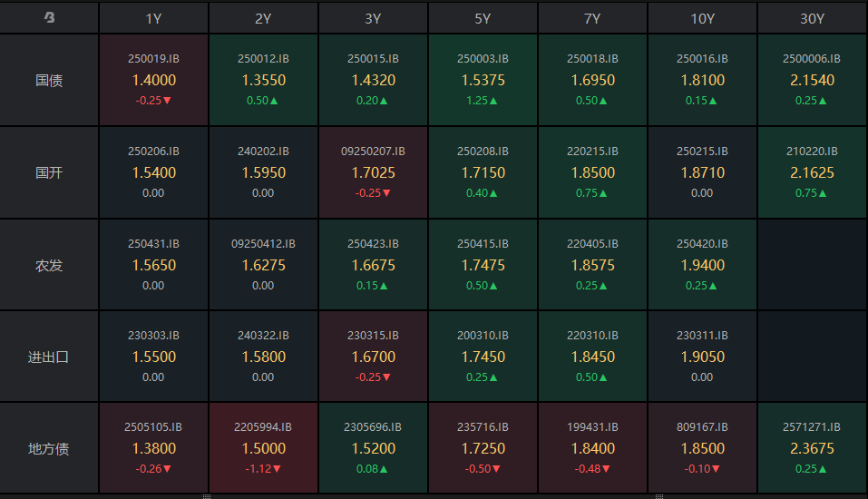The height and width of the screenshot is (499, 868).
Task: Click the 230311.IB bond code
Action: 702,336
